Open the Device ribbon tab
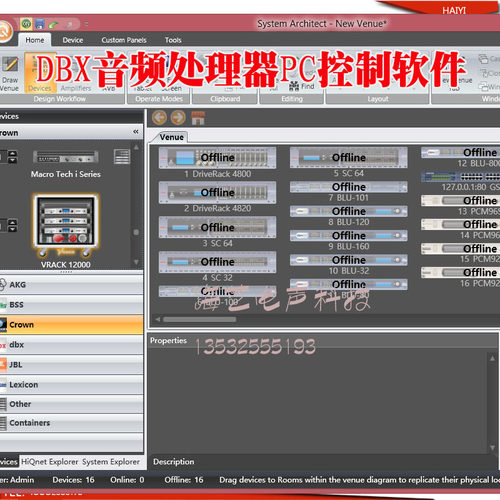 (73, 40)
